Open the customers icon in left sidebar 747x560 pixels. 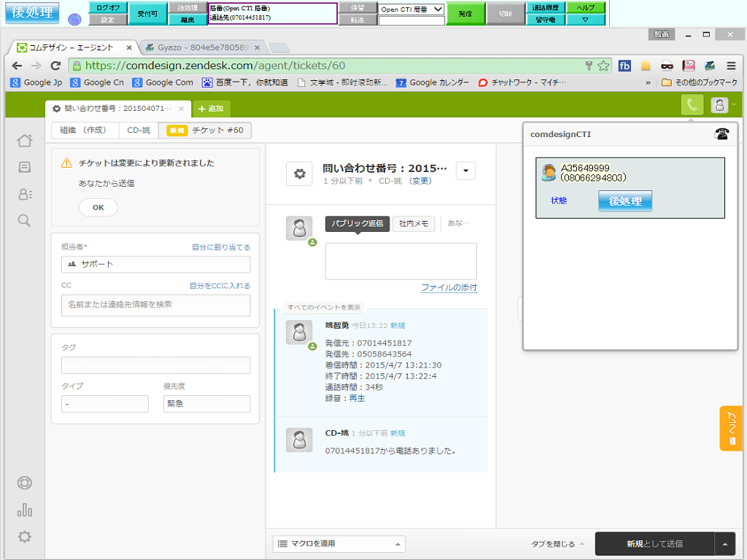[24, 194]
